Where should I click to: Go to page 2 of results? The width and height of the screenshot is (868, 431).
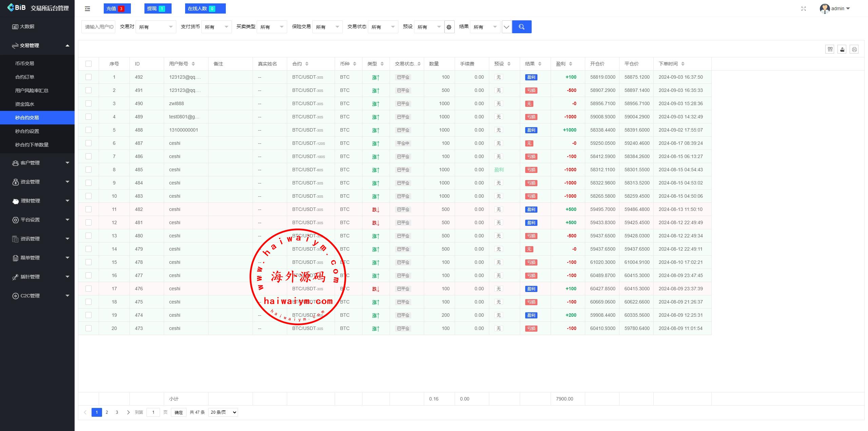pyautogui.click(x=107, y=412)
